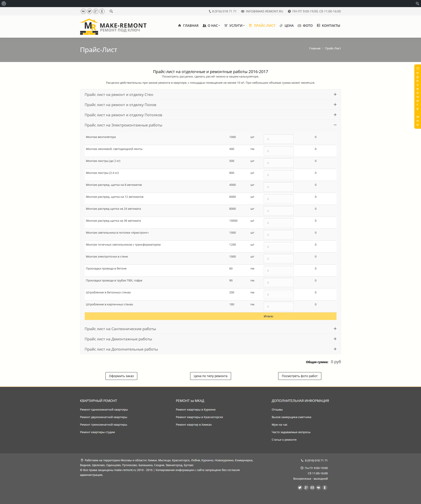Click the Оформить заказ button
This screenshot has width=421, height=504.
click(121, 376)
